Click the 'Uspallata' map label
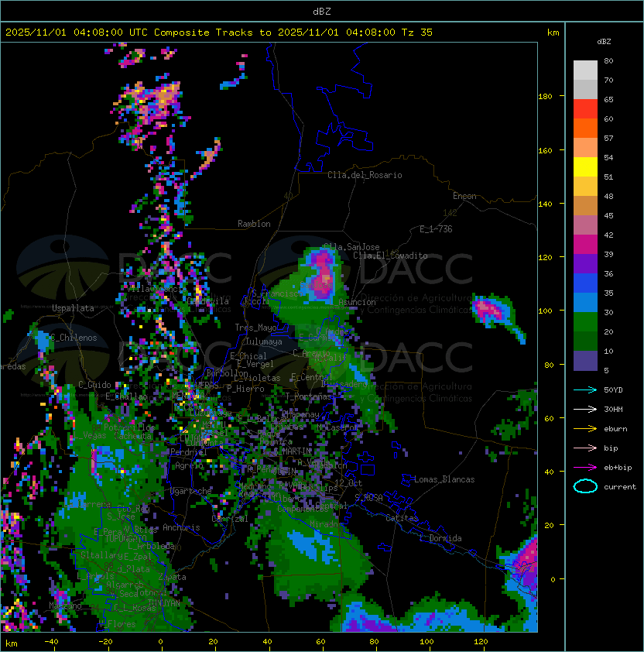 pyautogui.click(x=73, y=308)
